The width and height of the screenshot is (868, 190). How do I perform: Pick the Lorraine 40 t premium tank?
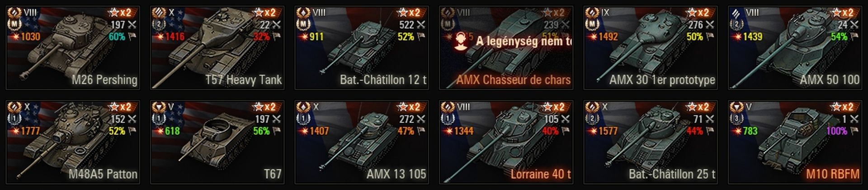(x=506, y=142)
